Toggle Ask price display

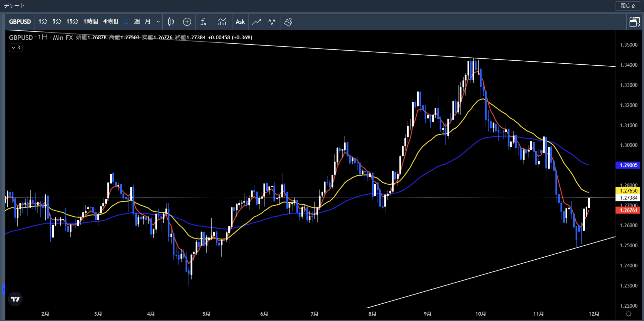[240, 22]
